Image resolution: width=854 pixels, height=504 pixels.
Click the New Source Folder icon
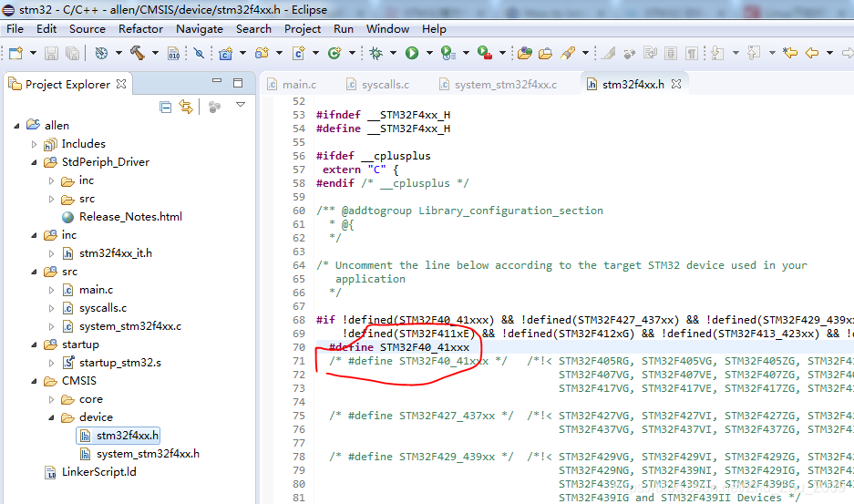262,53
